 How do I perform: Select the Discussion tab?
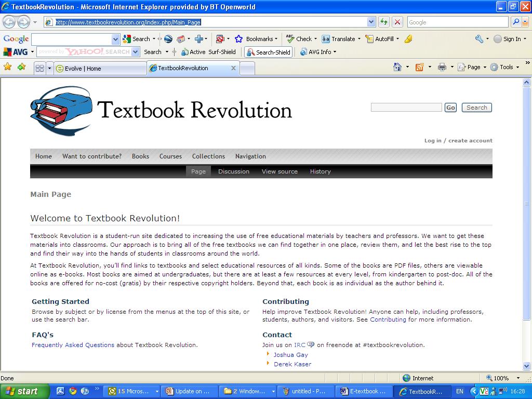coord(233,171)
